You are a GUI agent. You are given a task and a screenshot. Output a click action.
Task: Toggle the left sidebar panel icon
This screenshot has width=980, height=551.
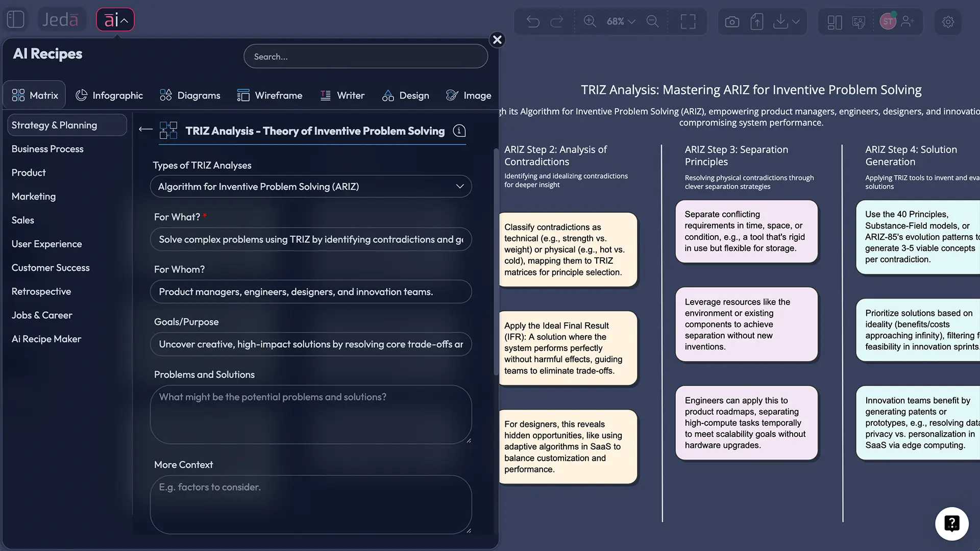coord(16,19)
